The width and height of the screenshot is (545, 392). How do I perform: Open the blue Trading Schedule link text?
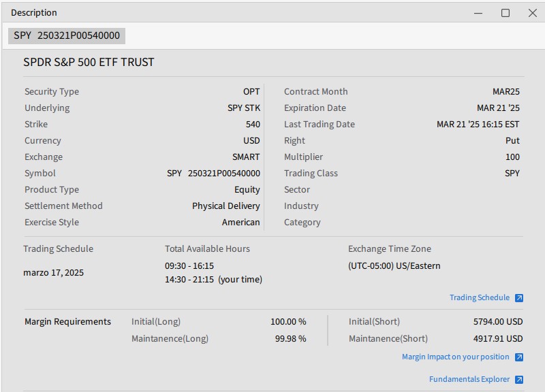pos(479,298)
